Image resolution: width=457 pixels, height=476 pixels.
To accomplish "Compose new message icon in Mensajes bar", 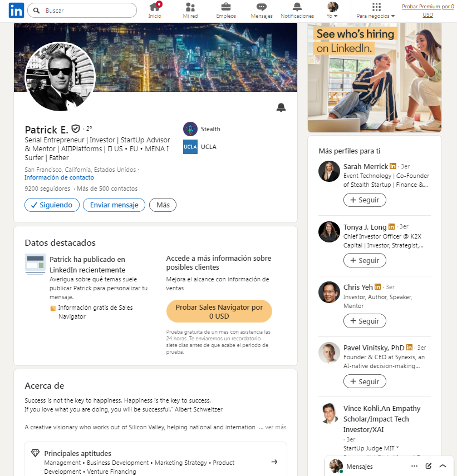I will point(429,466).
